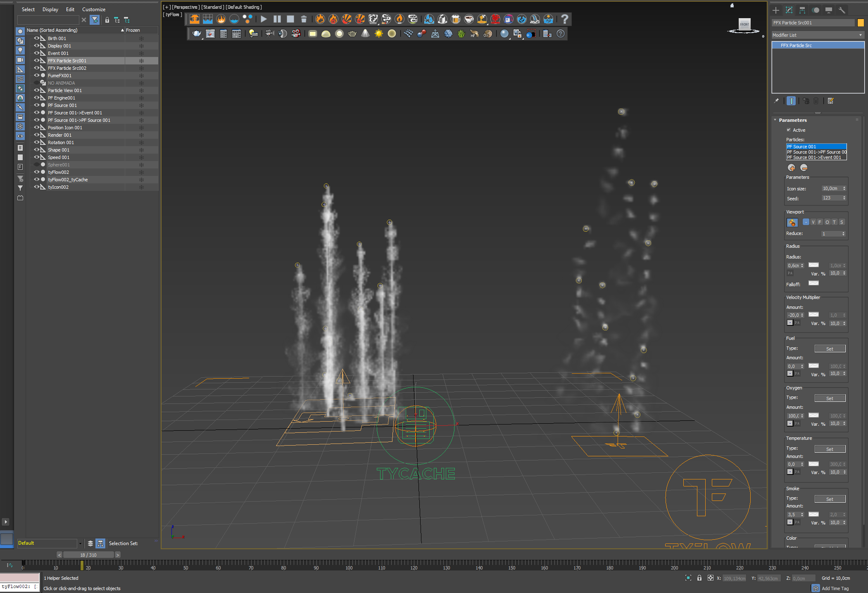The height and width of the screenshot is (593, 868).
Task: Click the Fuel Type Set button
Action: [x=830, y=349]
